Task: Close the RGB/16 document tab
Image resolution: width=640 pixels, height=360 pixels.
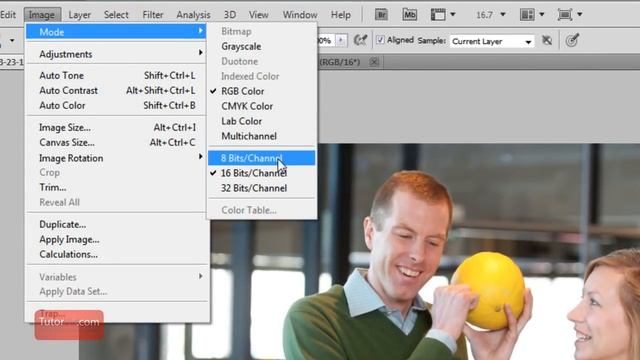Action: (374, 62)
